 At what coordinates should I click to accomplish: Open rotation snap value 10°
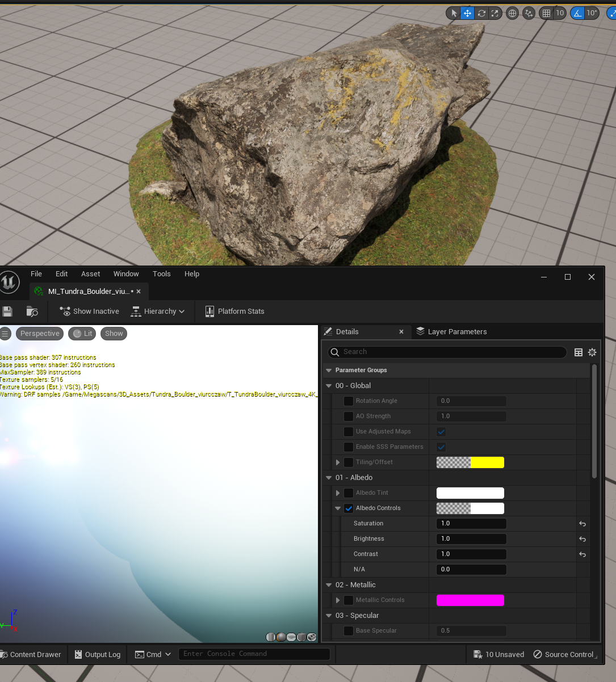click(x=592, y=13)
